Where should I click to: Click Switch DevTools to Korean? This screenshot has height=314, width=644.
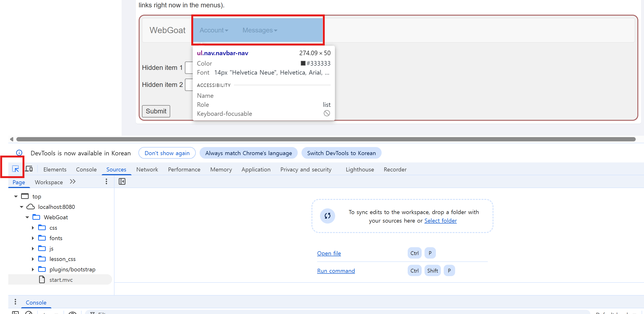(x=341, y=153)
